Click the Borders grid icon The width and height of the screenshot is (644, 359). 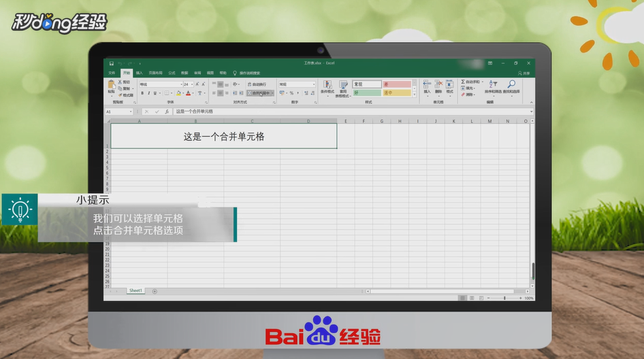coord(167,93)
